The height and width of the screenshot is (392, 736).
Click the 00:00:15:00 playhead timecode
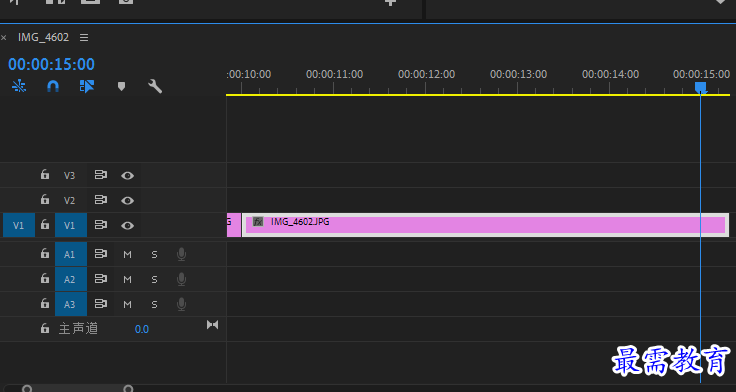pyautogui.click(x=52, y=64)
